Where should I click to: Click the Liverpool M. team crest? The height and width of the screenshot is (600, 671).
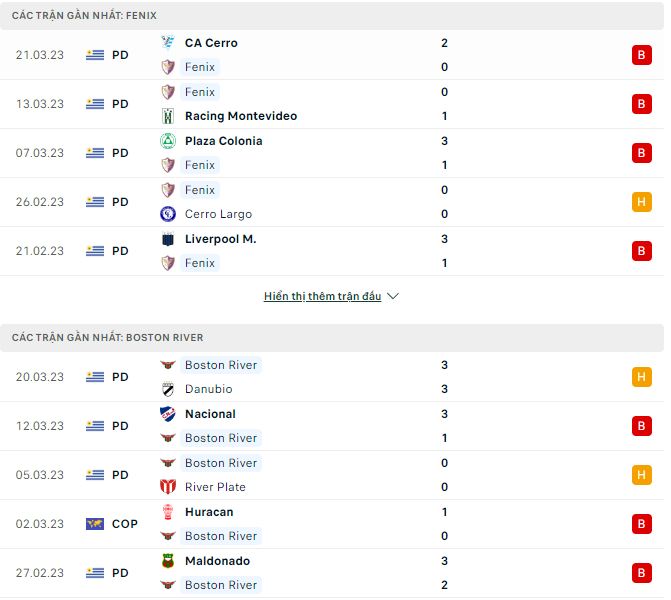168,239
